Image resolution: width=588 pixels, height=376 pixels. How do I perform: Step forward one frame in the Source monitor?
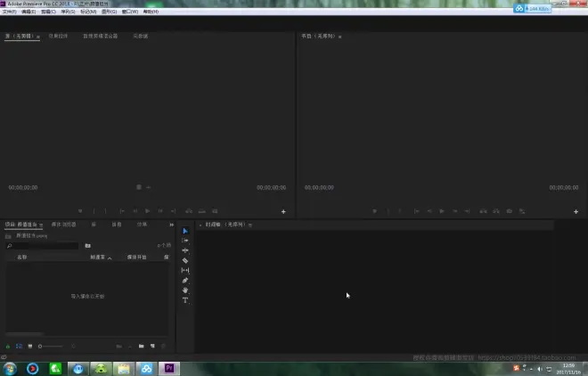pos(160,211)
